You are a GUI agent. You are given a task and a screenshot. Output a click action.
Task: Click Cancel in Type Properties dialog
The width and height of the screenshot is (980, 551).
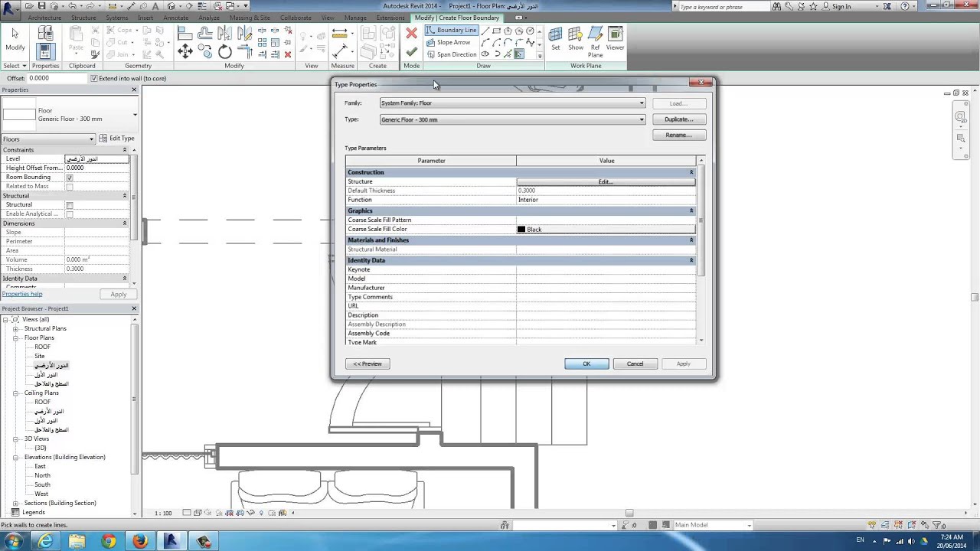[x=635, y=364]
